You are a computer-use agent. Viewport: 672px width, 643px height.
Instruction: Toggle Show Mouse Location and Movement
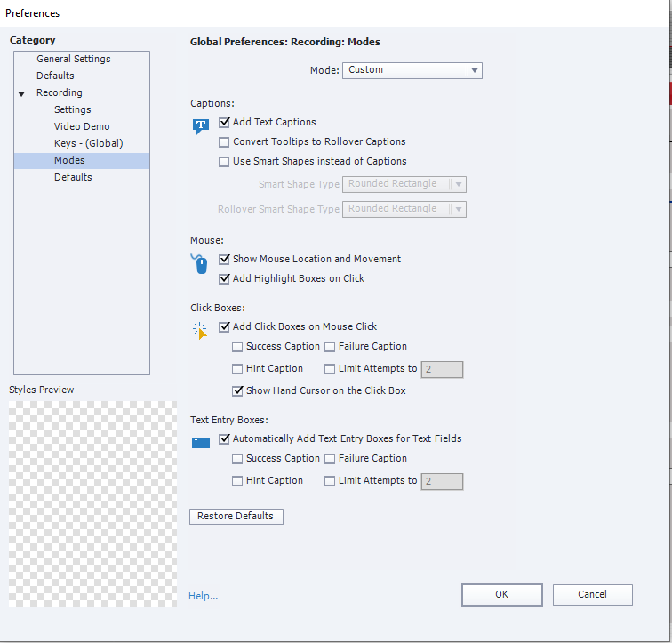click(224, 260)
